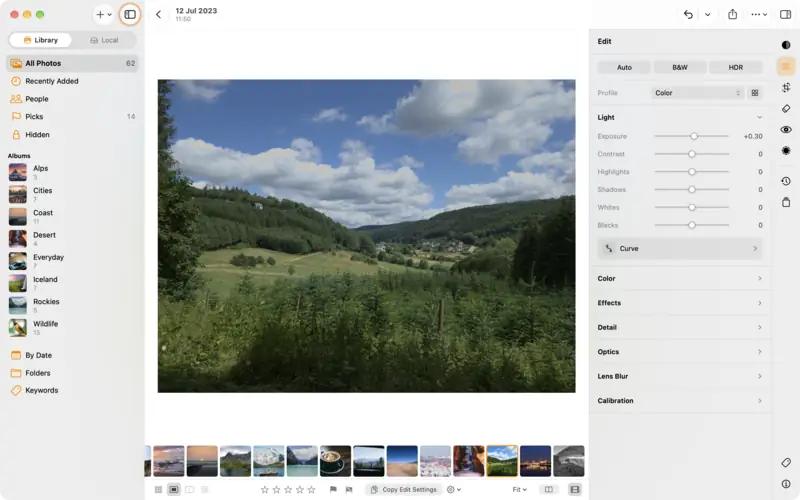Image resolution: width=800 pixels, height=500 pixels.
Task: Set rating to one star
Action: (x=264, y=489)
